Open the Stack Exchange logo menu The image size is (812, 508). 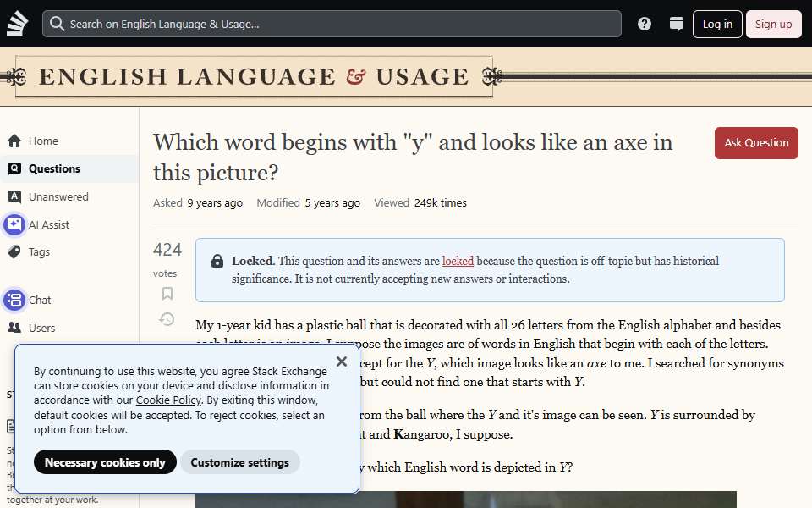[x=17, y=24]
